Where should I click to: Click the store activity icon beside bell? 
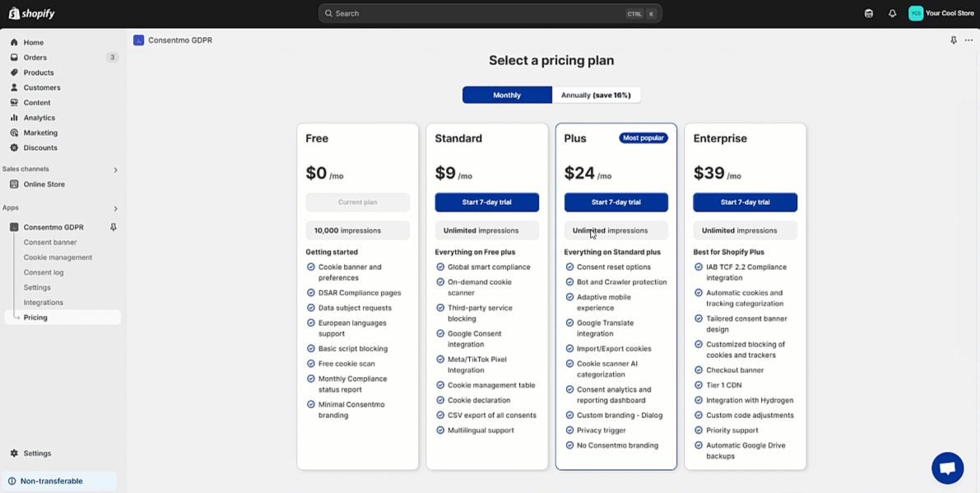[869, 13]
